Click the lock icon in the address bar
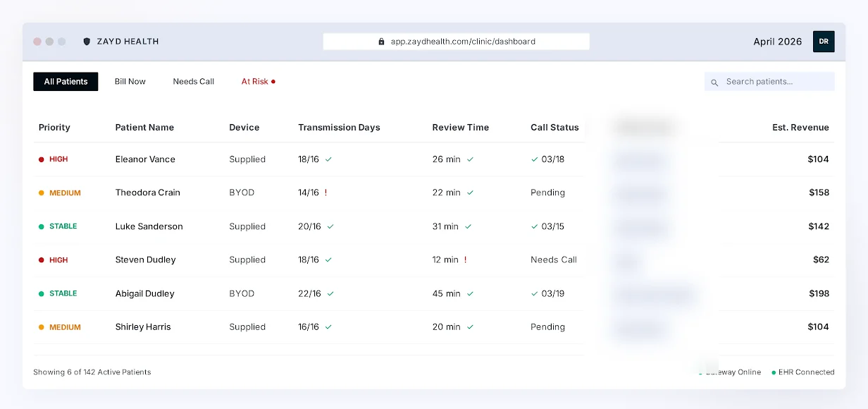Screen dimensions: 868x409 383,42
